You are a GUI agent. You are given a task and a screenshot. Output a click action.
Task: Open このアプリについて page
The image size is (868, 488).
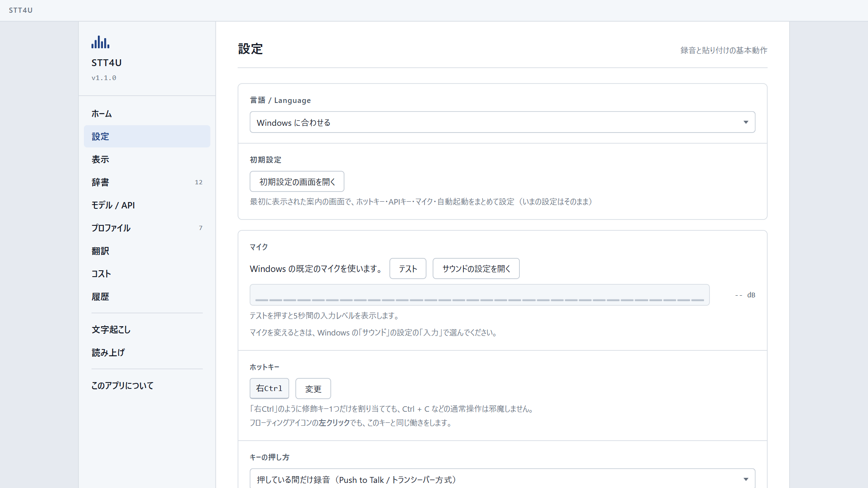147,385
